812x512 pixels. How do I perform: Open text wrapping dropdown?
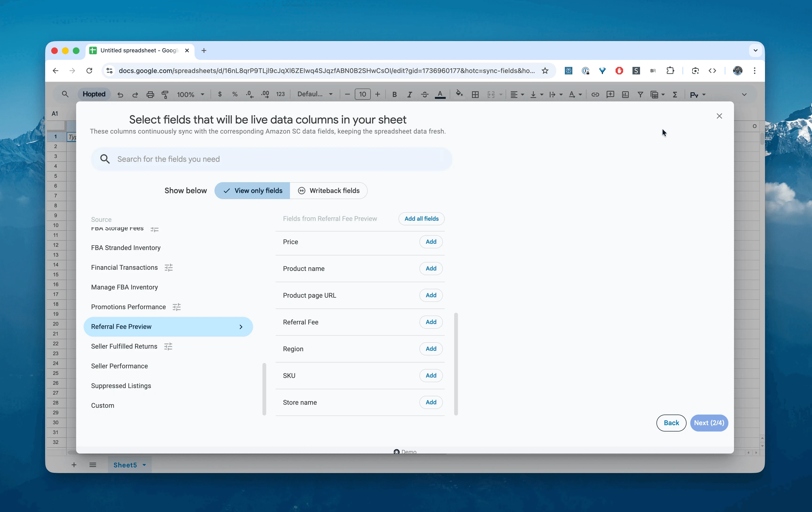[556, 95]
